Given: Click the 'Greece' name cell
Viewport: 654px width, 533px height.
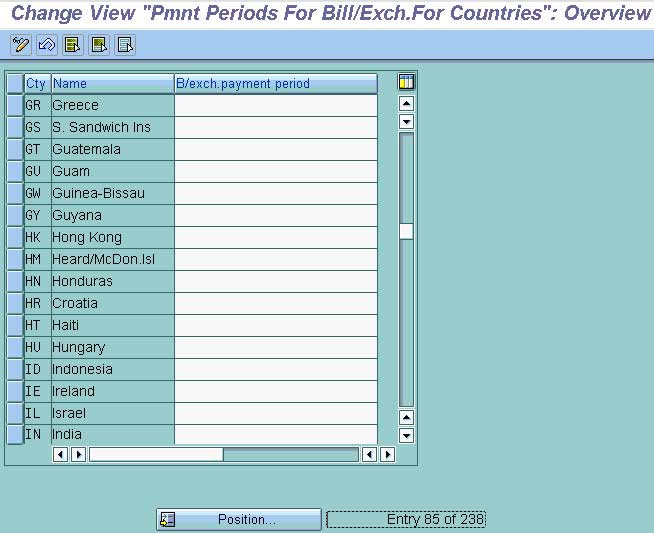Looking at the screenshot, I should click(x=113, y=105).
